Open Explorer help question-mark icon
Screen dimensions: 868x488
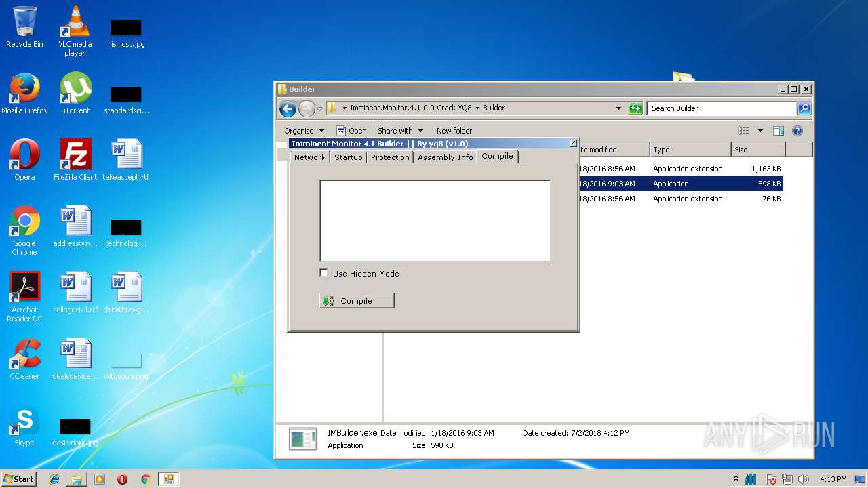[797, 131]
